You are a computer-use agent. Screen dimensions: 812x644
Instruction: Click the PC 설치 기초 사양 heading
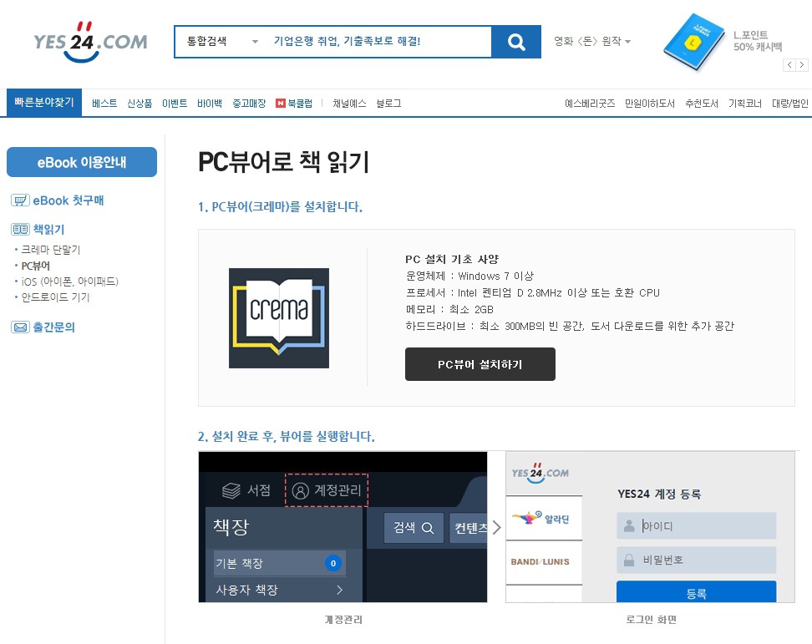(452, 259)
